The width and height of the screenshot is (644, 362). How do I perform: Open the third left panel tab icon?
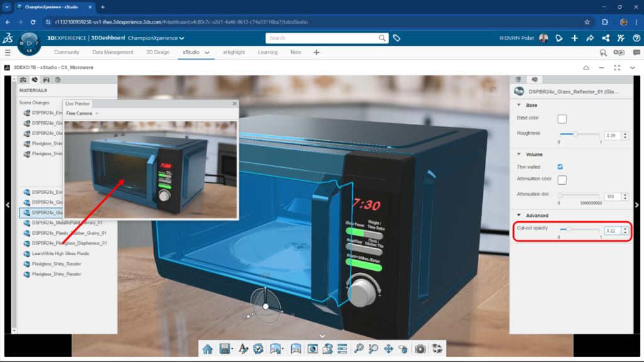coord(47,80)
